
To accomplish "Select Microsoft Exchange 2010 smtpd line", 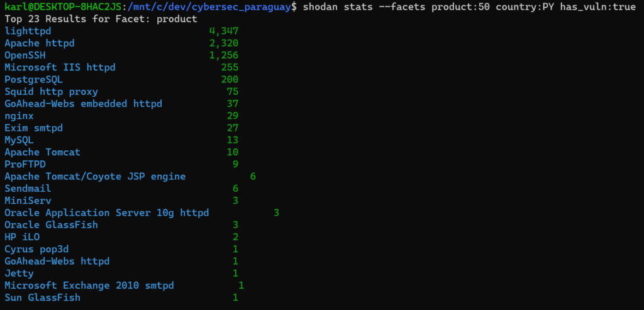I will (89, 285).
